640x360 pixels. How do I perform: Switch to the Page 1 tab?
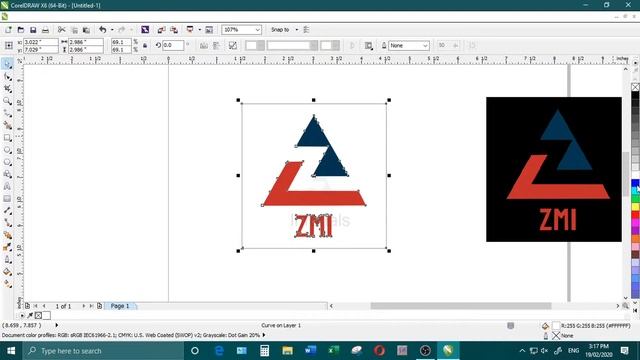click(x=120, y=306)
